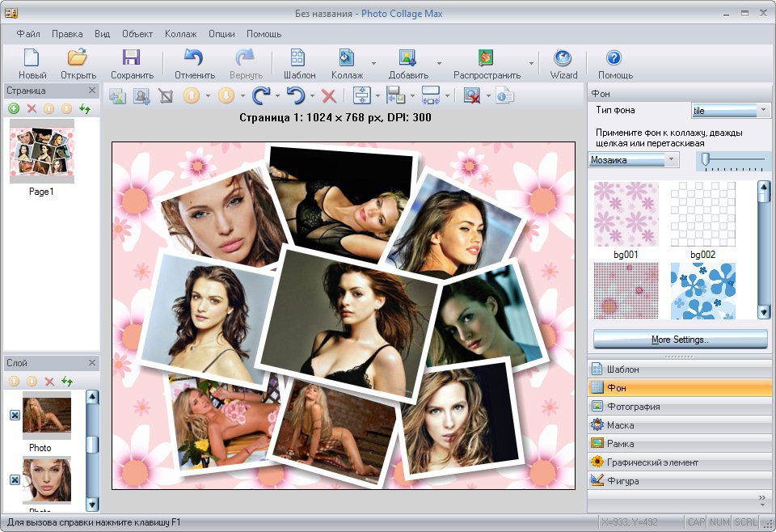Add a page with green plus icon

click(x=14, y=108)
